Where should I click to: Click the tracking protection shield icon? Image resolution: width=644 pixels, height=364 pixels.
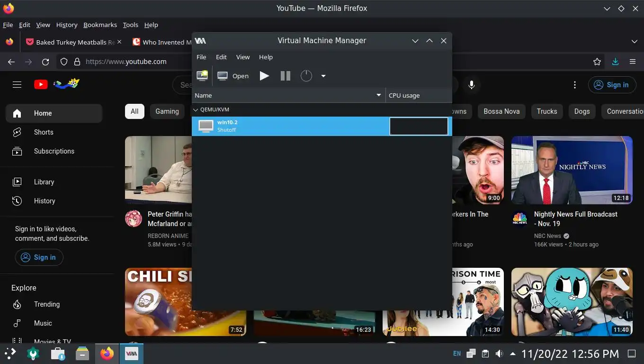(x=64, y=62)
